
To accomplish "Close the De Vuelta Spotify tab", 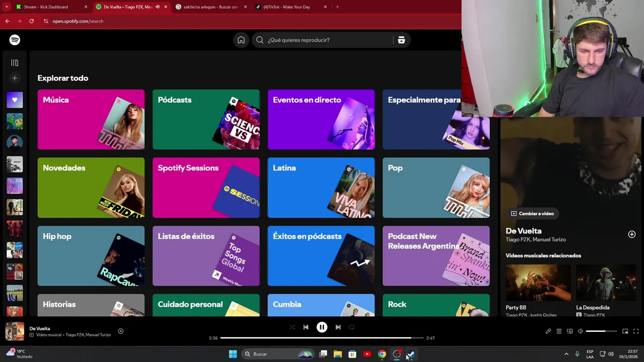I will (166, 7).
